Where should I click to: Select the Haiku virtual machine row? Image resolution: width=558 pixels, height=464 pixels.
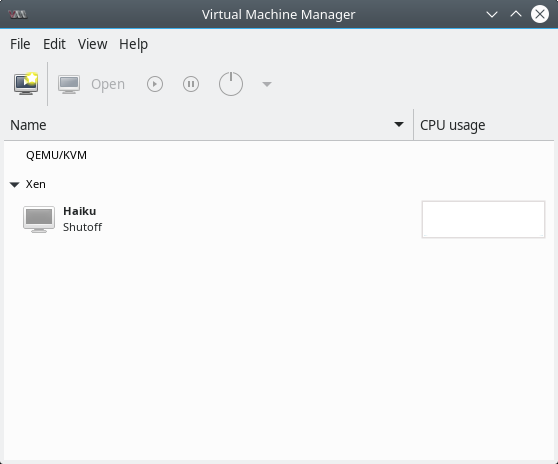279,219
